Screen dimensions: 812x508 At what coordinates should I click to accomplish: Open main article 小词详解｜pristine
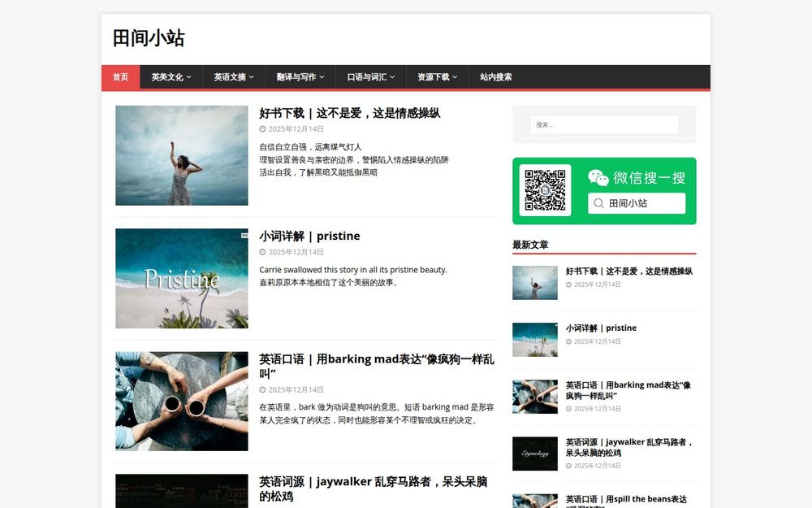click(x=309, y=236)
